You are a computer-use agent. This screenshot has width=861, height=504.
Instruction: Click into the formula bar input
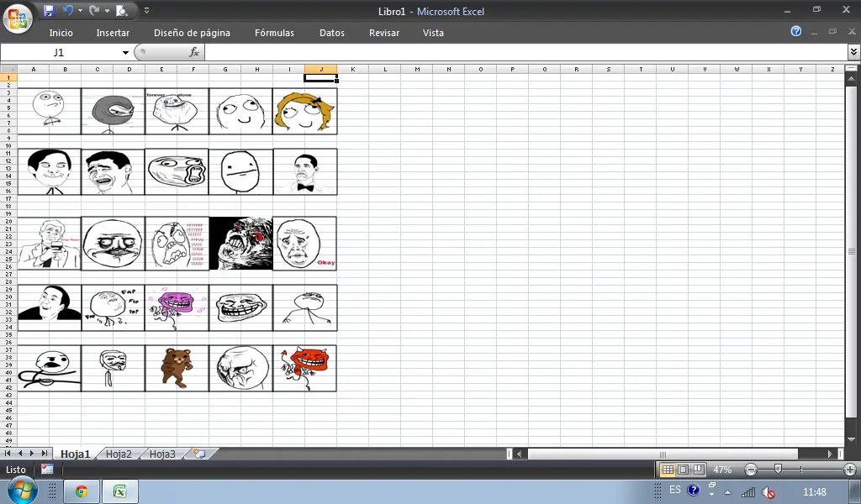[526, 53]
